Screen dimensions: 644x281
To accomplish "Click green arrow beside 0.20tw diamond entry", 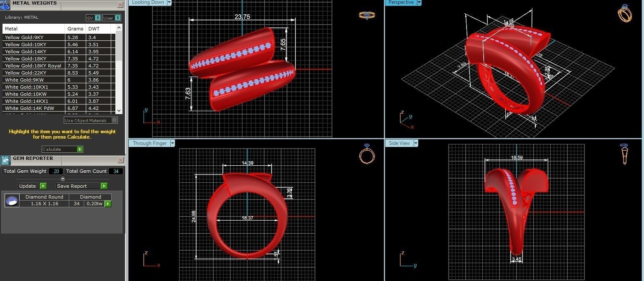I will click(x=108, y=204).
